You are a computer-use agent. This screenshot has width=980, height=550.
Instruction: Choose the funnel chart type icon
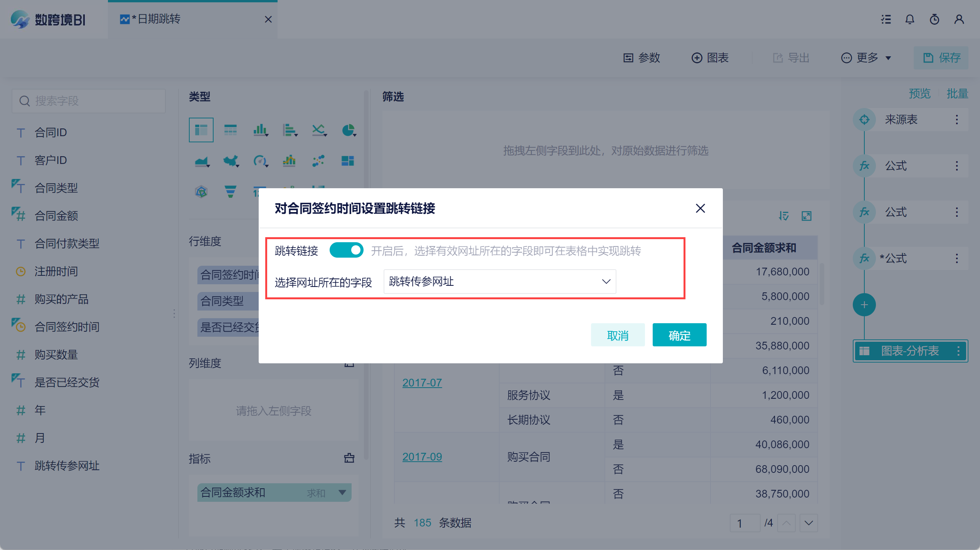coord(231,191)
